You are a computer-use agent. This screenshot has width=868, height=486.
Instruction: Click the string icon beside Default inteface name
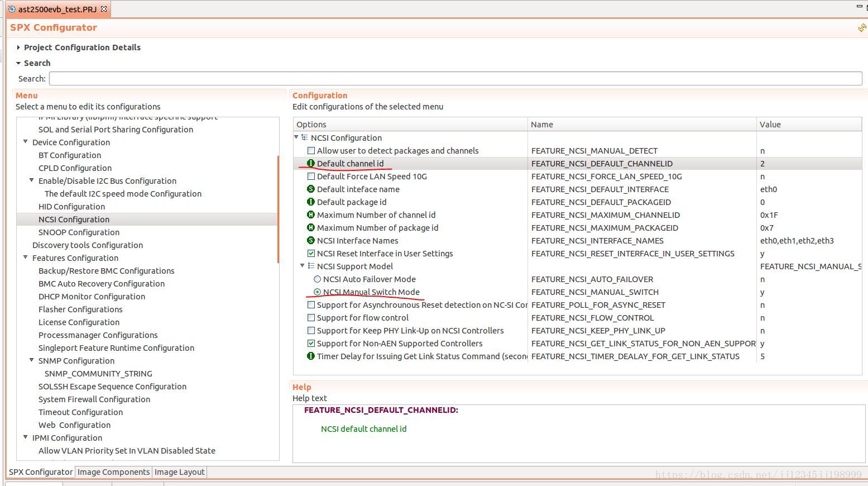(x=311, y=189)
